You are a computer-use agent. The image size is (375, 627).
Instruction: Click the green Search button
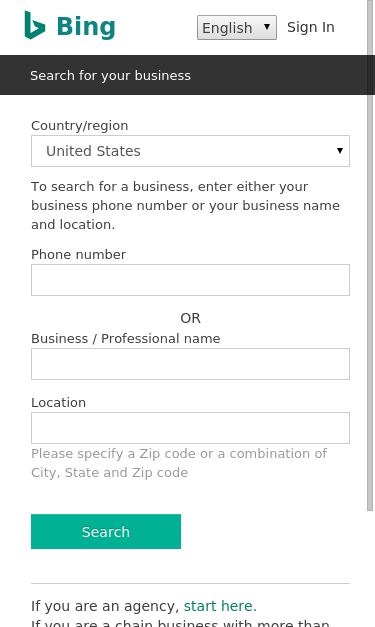point(106,531)
